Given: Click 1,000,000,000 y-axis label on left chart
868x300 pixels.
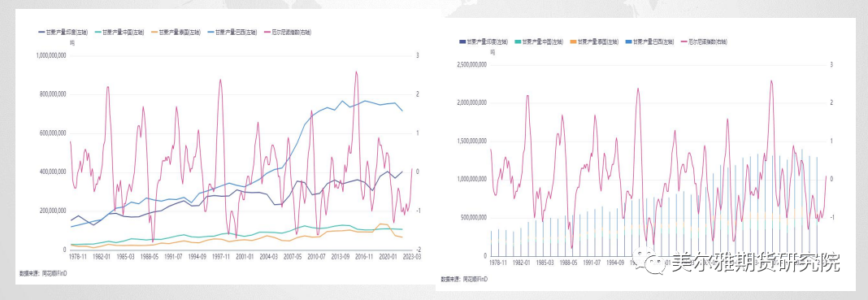Looking at the screenshot, I should tap(51, 55).
